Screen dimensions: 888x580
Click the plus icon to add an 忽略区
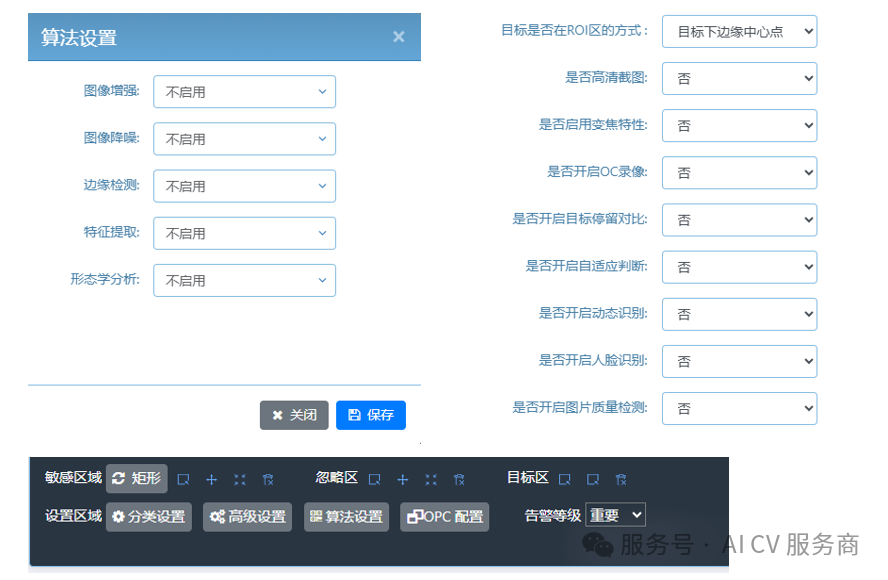tap(403, 479)
